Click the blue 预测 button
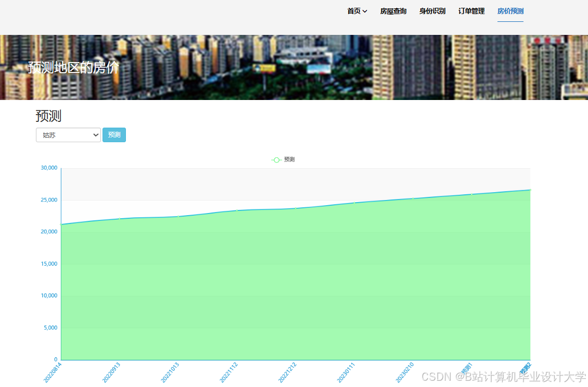Screen dimensions: 588x387 114,135
